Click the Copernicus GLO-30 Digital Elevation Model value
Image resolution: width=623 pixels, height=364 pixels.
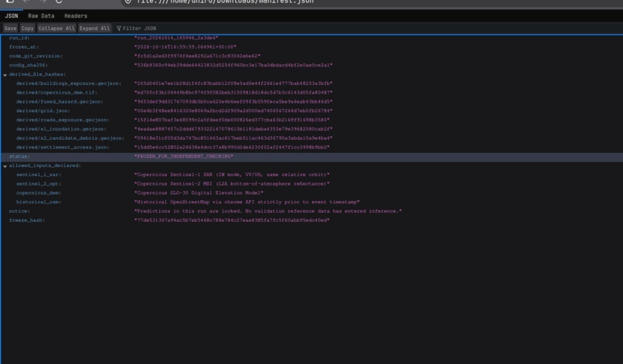[x=199, y=193]
